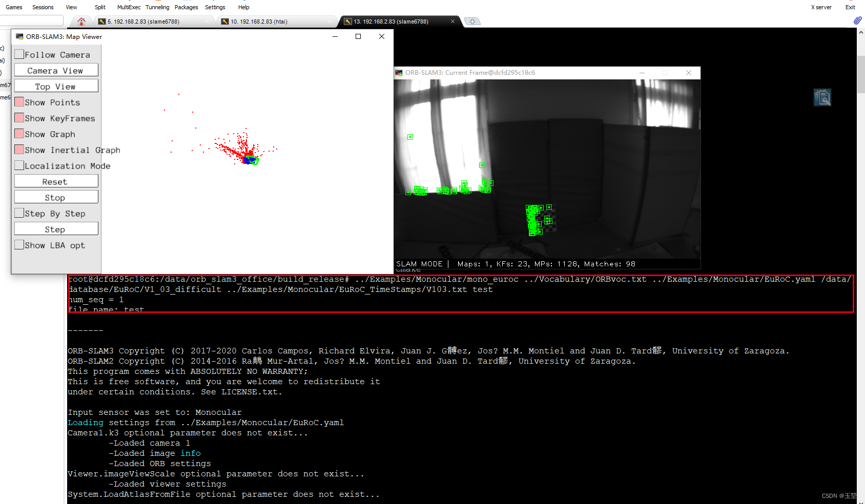The height and width of the screenshot is (504, 865).
Task: Open the View menu
Action: pos(71,7)
